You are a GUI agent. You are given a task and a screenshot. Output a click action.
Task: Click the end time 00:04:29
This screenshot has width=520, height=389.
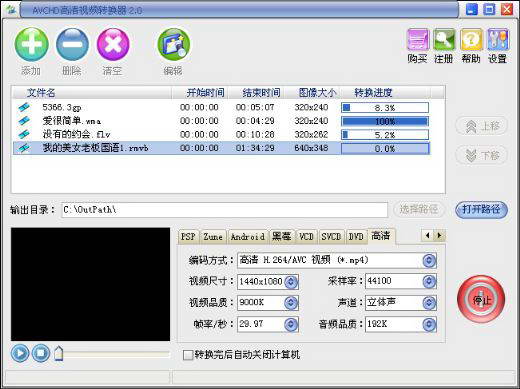tap(255, 121)
